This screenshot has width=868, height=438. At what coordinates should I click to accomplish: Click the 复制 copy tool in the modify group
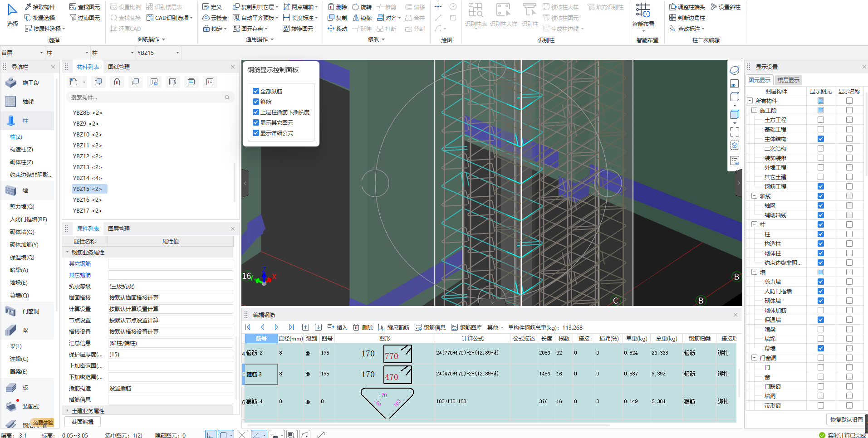point(338,18)
